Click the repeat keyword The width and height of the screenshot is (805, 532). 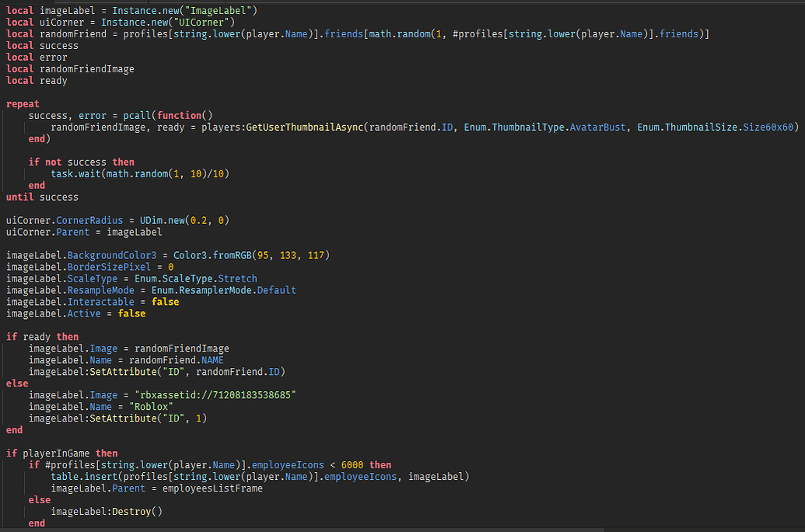click(22, 103)
